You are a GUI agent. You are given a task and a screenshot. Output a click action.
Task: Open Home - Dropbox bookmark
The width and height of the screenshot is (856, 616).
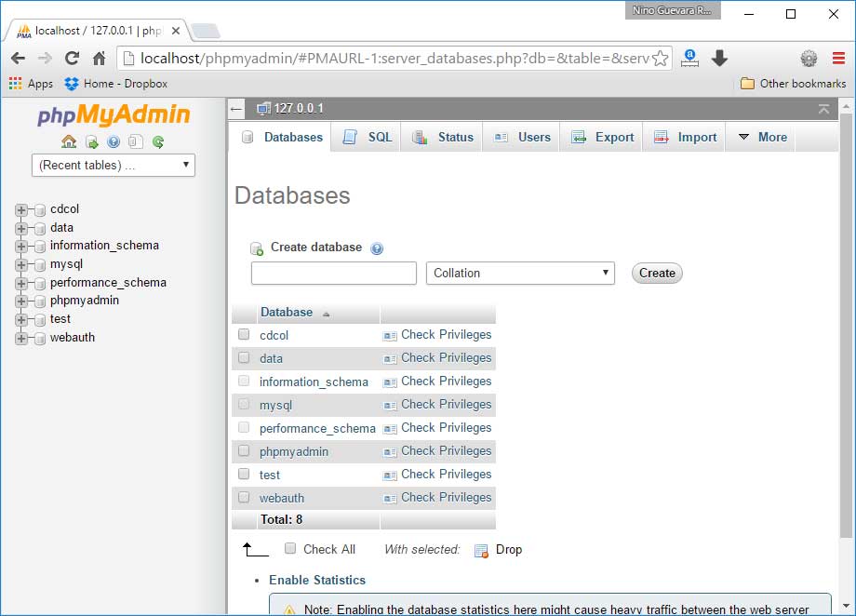point(115,84)
